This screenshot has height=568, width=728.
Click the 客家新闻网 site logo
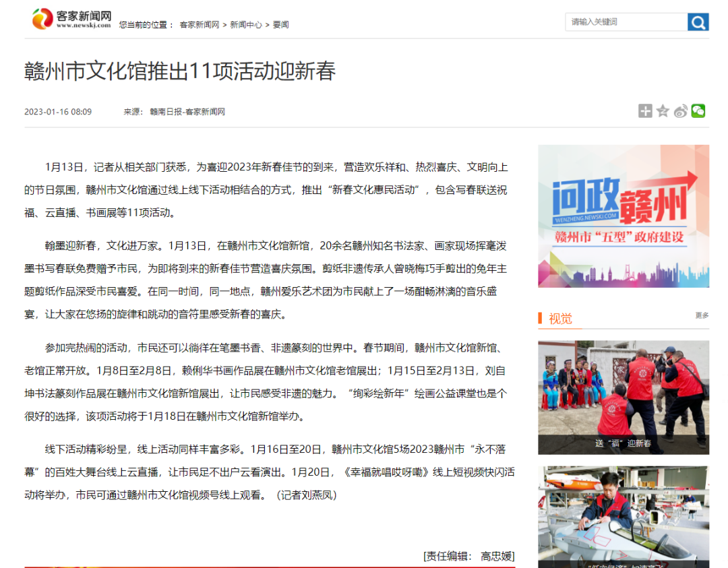coord(72,19)
